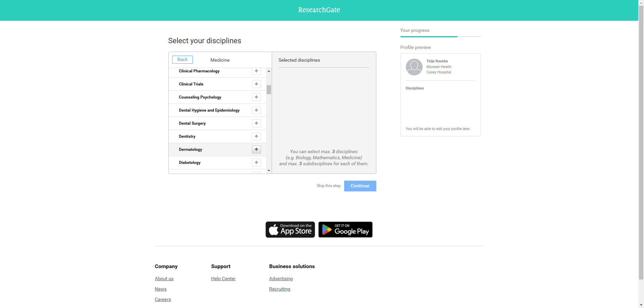Click the profile avatar placeholder icon
Viewport: 644px width, 308px height.
pos(414,67)
